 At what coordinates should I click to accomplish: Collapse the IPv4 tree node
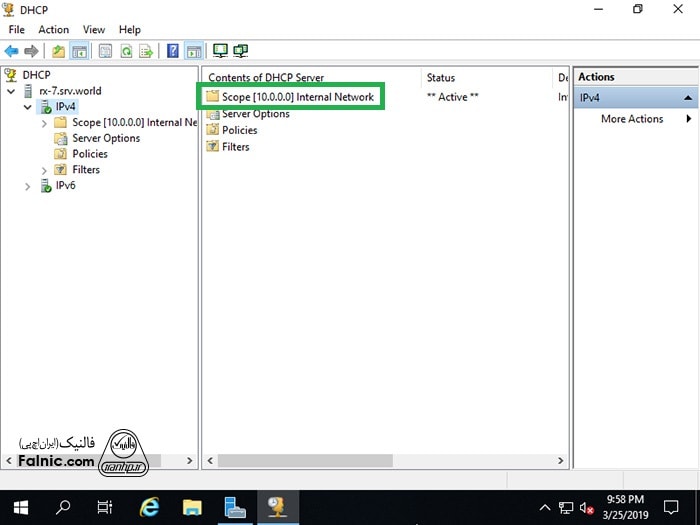(28, 106)
